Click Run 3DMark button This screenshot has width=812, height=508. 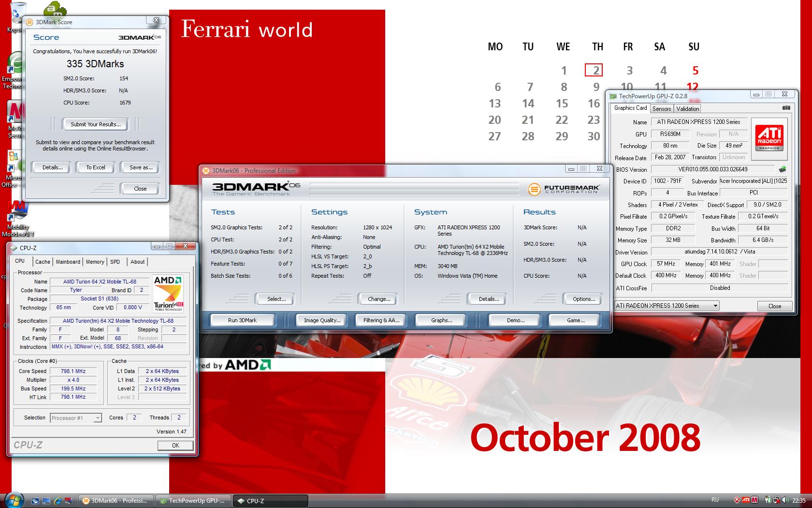pos(242,320)
